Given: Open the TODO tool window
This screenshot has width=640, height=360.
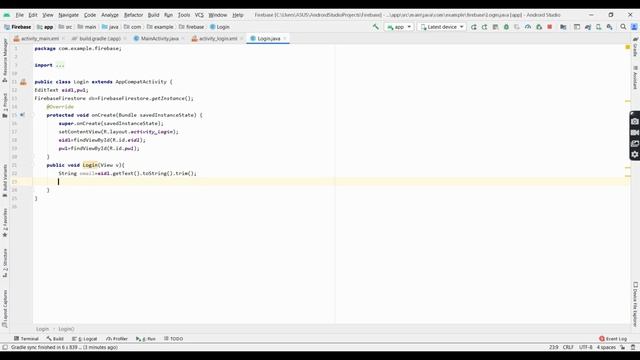Looking at the screenshot, I should point(173,339).
